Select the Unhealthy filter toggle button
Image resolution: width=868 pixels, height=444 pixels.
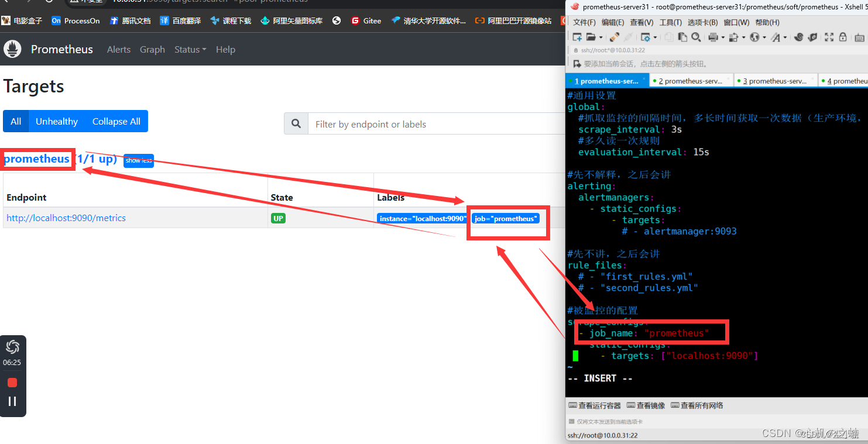57,121
